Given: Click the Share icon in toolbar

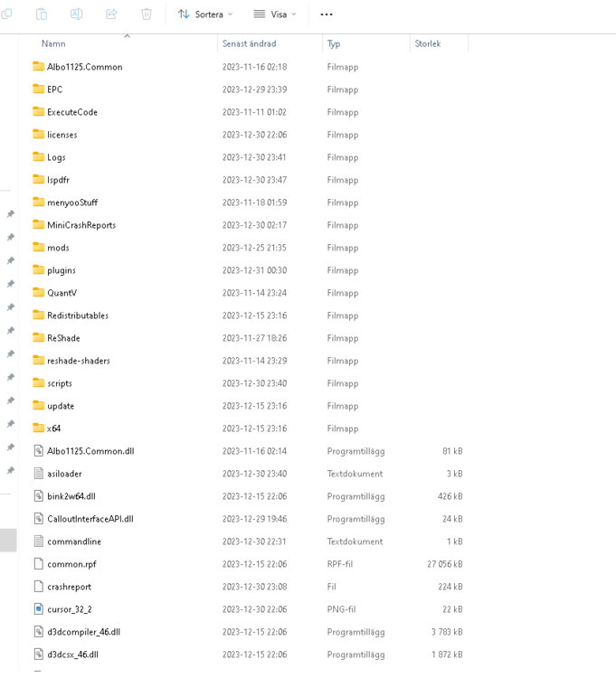Looking at the screenshot, I should (x=111, y=14).
